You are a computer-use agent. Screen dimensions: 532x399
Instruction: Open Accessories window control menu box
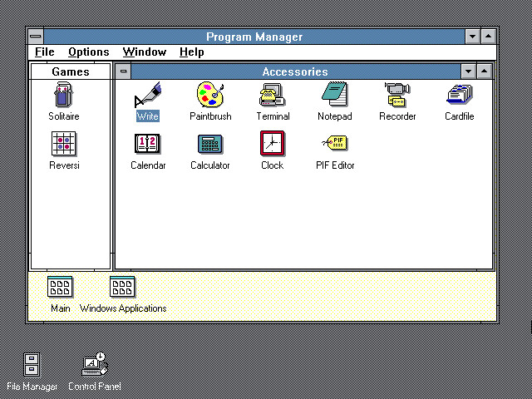pyautogui.click(x=124, y=71)
